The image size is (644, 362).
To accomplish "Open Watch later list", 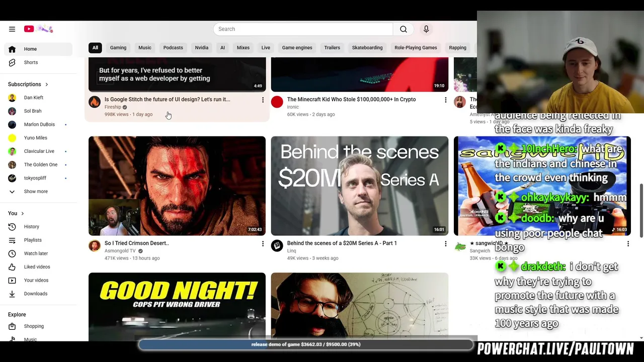I will pos(38,253).
